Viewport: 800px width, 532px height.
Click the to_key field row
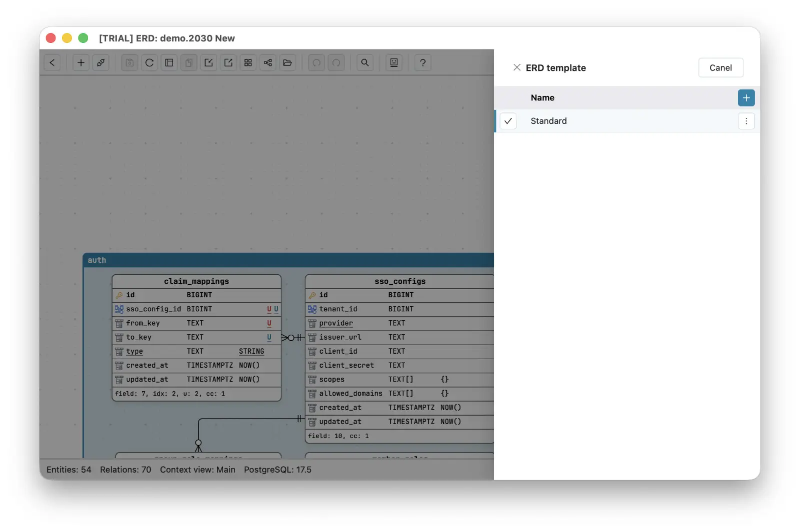196,337
